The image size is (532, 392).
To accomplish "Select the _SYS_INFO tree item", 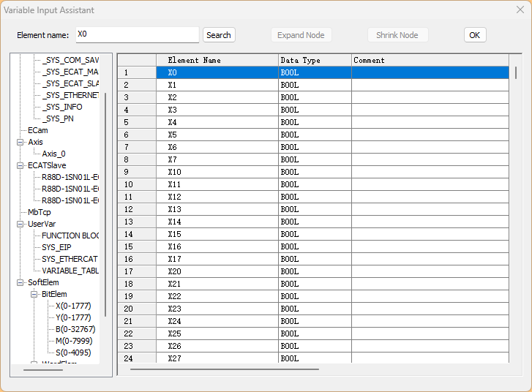I will [x=62, y=107].
